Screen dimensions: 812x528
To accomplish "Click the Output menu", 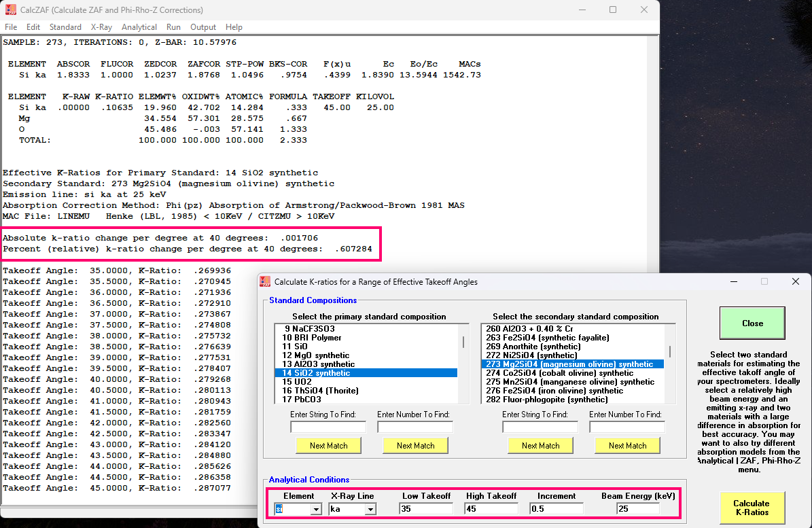I will (203, 27).
